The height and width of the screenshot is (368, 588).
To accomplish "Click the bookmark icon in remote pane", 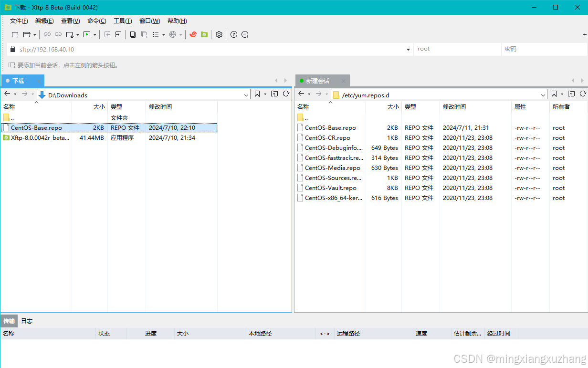I will click(554, 95).
